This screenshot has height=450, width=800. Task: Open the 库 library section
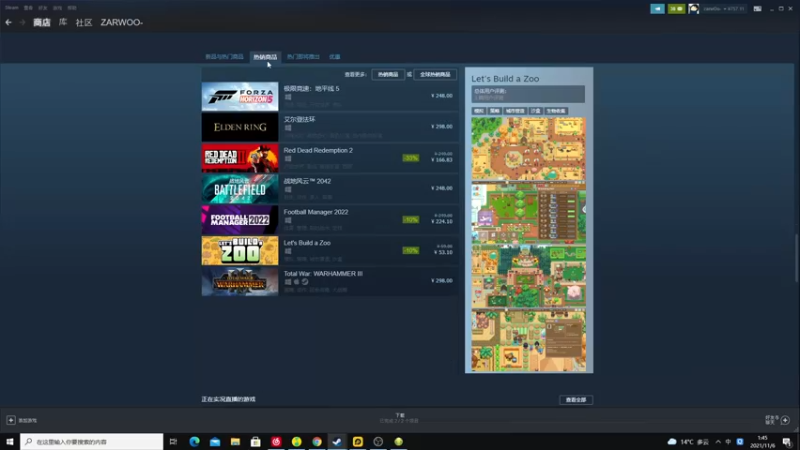pyautogui.click(x=63, y=22)
